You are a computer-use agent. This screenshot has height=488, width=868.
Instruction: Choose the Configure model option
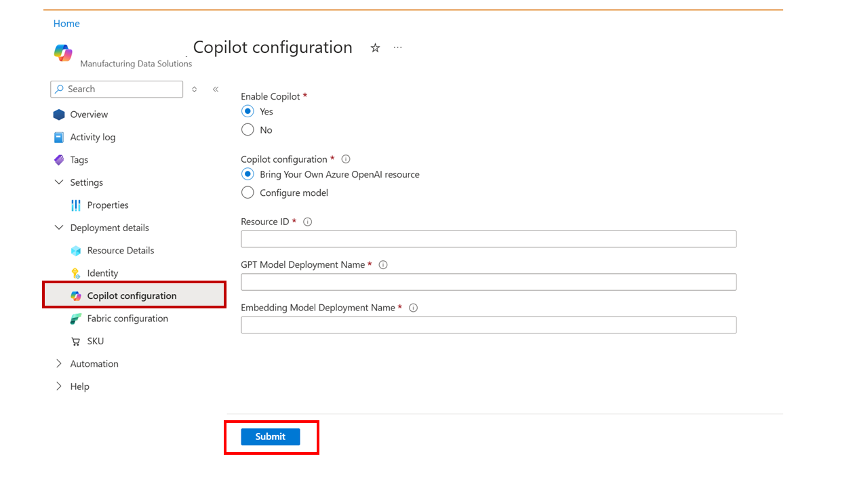[248, 192]
